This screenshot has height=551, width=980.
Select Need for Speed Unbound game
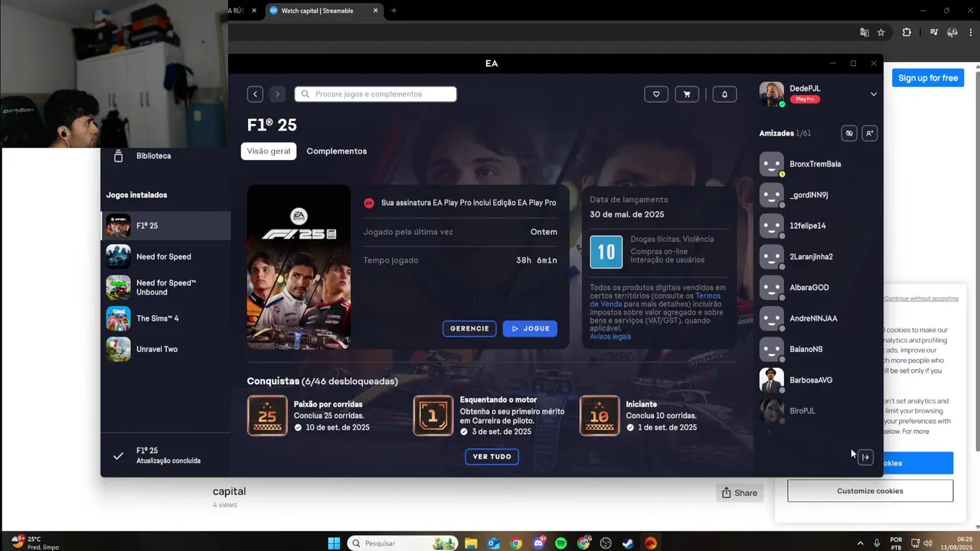pos(165,287)
